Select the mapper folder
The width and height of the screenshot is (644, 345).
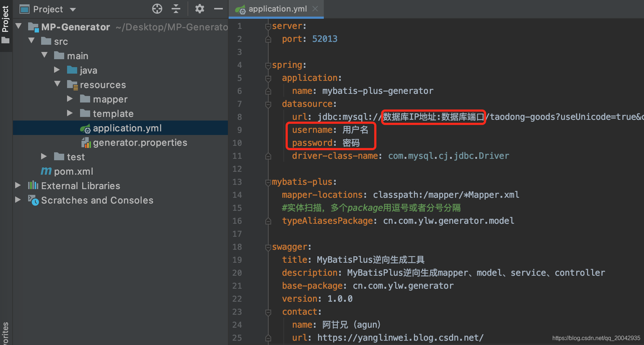click(x=110, y=99)
